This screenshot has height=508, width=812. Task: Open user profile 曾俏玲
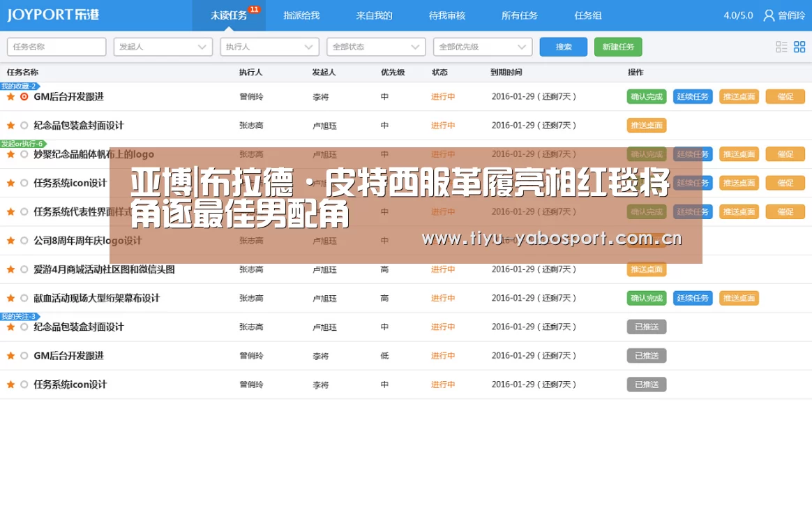tap(785, 15)
